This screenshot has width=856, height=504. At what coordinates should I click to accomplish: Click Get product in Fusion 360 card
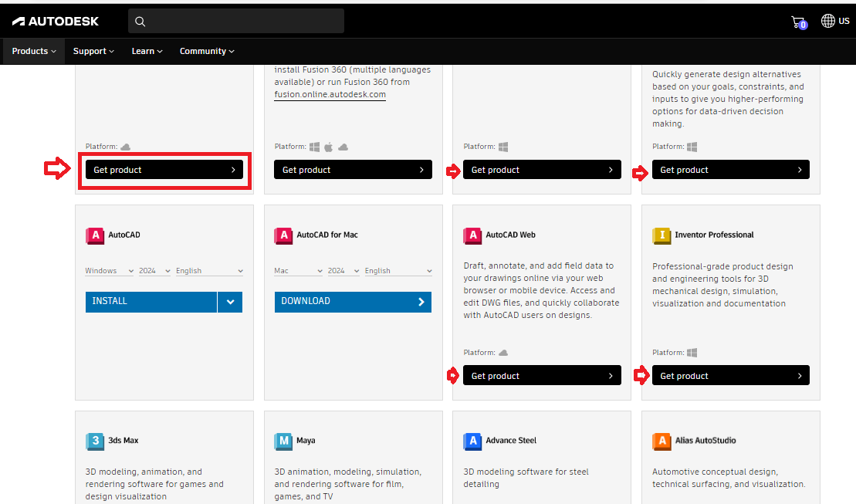tap(353, 170)
